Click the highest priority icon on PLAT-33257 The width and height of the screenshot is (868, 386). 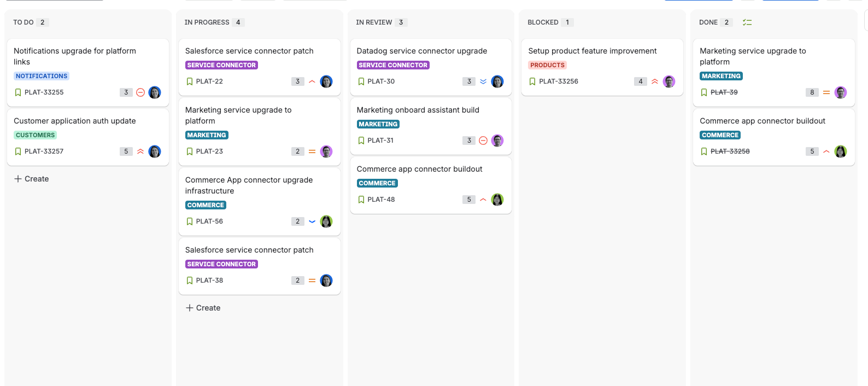[x=140, y=151]
